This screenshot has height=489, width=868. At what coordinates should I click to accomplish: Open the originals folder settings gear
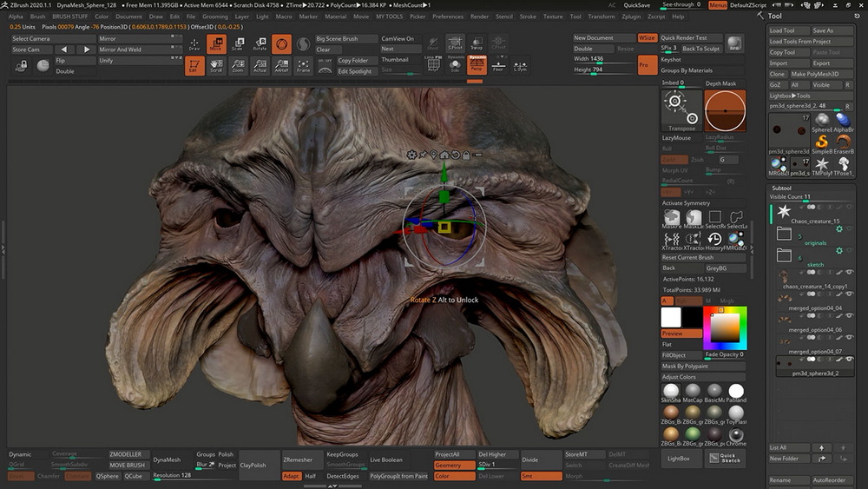pos(839,228)
